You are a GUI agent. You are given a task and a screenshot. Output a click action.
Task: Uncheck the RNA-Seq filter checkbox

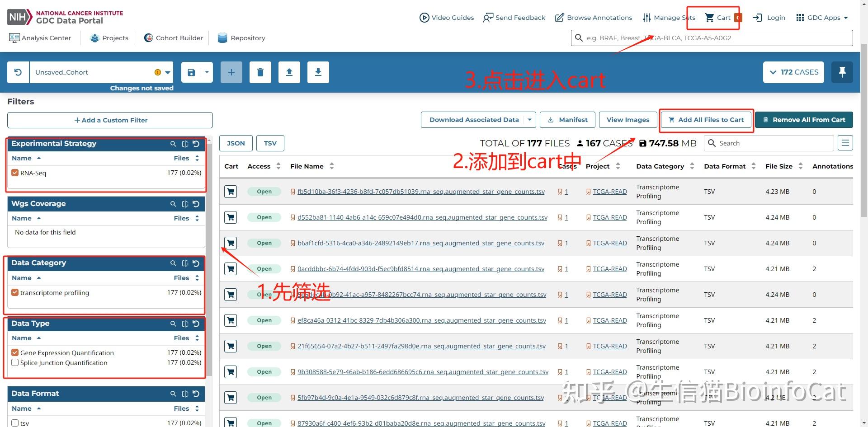coord(14,173)
